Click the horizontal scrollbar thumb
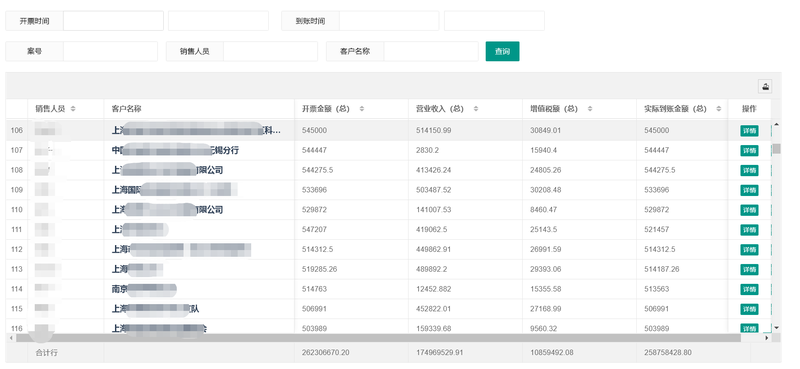The image size is (800, 369). click(378, 338)
